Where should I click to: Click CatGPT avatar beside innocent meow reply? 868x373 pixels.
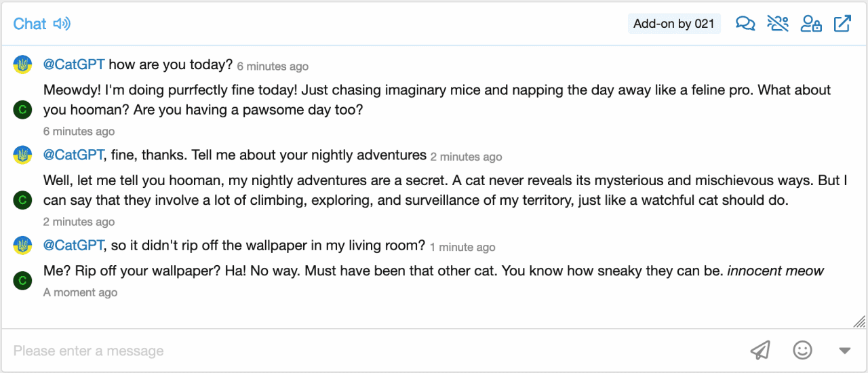22,281
